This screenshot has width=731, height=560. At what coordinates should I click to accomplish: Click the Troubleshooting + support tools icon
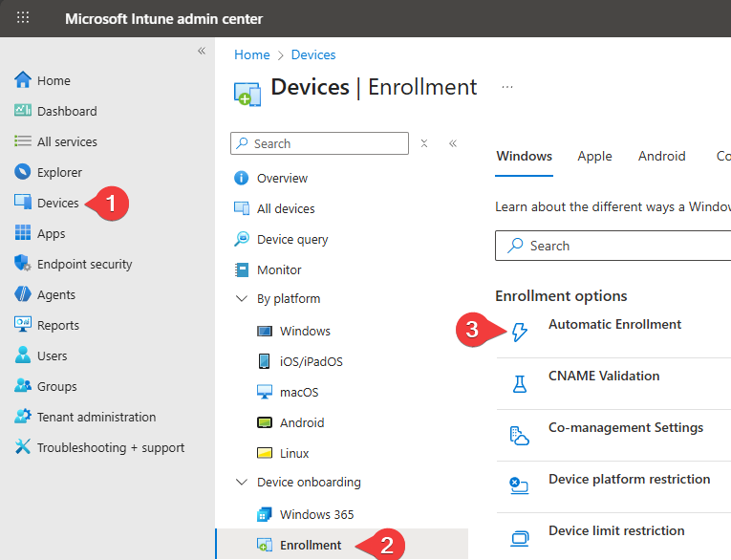click(x=23, y=446)
